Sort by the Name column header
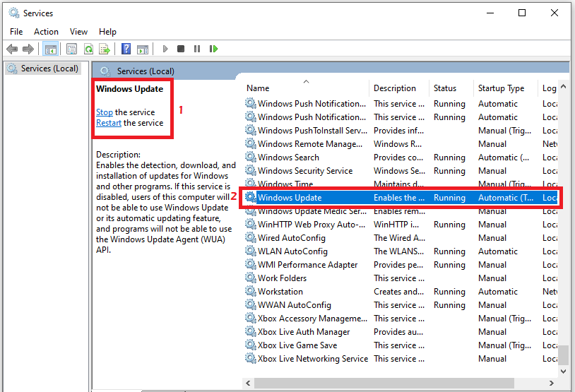Image resolution: width=575 pixels, height=392 pixels. [306, 88]
